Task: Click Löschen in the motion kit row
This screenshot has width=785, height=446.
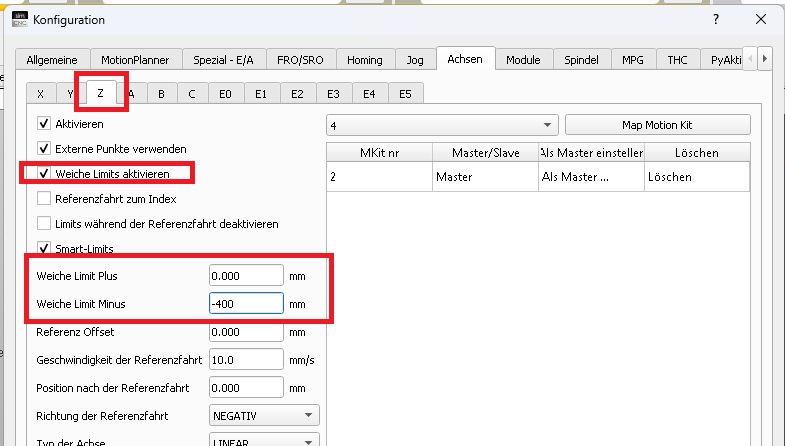Action: coord(669,177)
